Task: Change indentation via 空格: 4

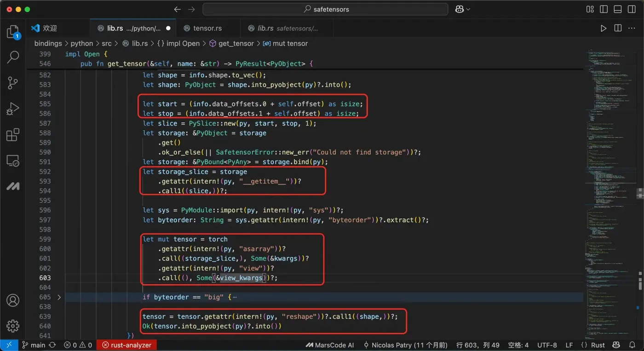Action: [518, 345]
